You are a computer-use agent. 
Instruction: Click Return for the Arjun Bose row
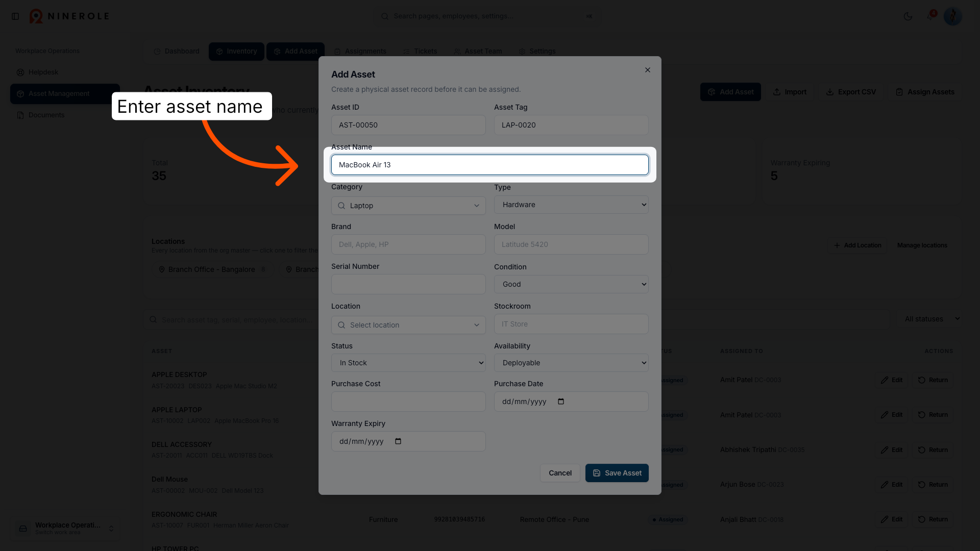click(933, 485)
